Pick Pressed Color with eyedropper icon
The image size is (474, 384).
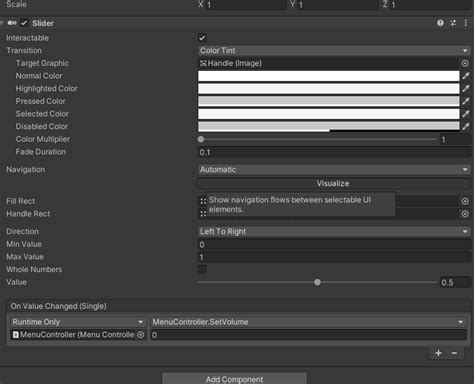click(466, 101)
